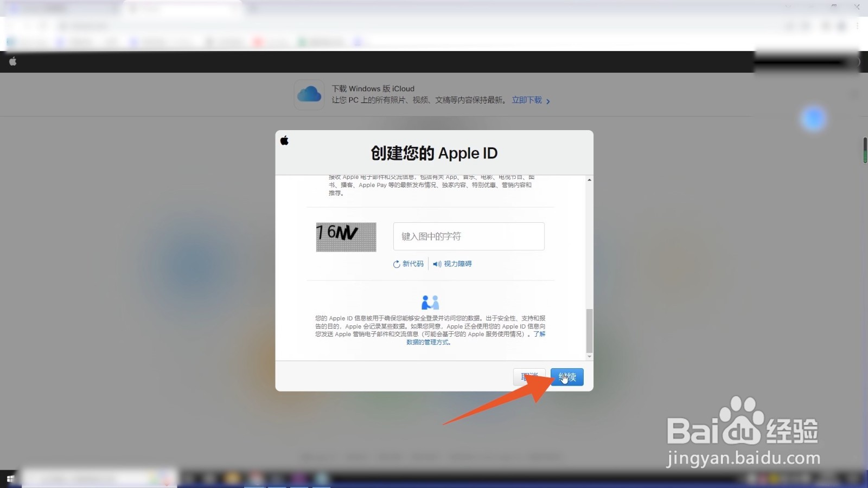
Task: Open the 了解数据的管理方式 link
Action: (x=429, y=342)
